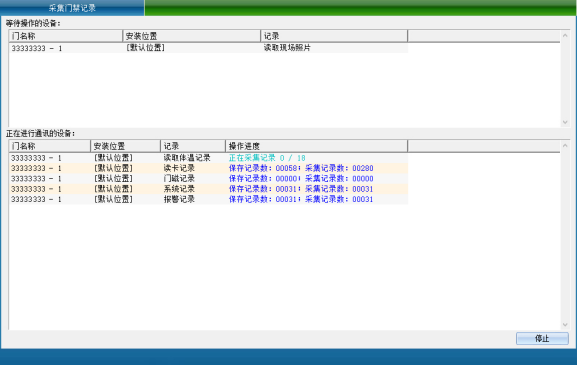578x365 pixels.
Task: Click the 操作进度 column header
Action: coord(316,146)
